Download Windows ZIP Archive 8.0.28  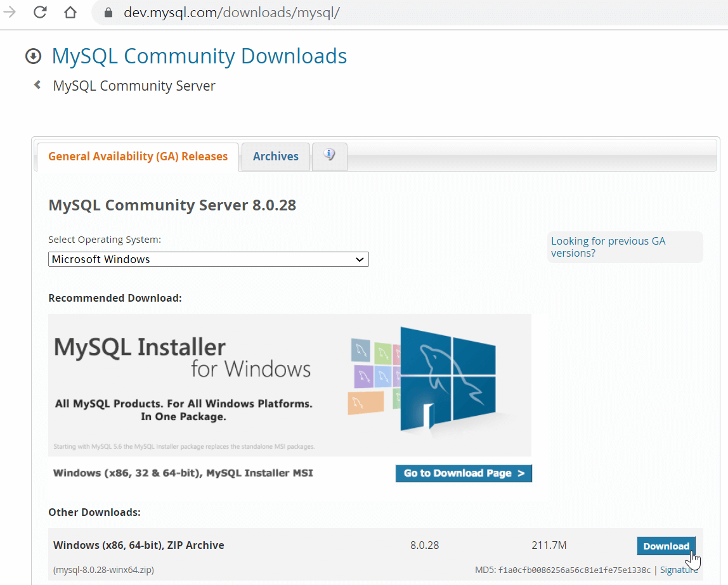coord(666,546)
